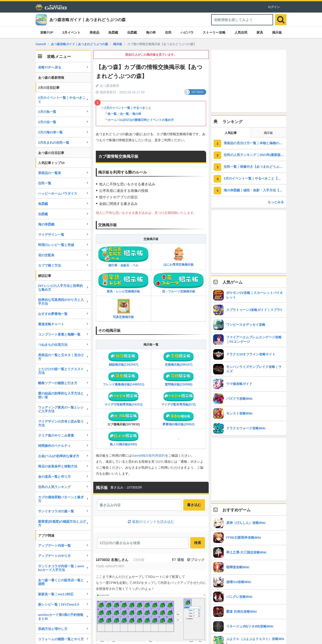The width and height of the screenshot is (322, 644).
Task: Open the 写真交換掲示板 Tom Nook photo icon
Action: click(x=123, y=306)
